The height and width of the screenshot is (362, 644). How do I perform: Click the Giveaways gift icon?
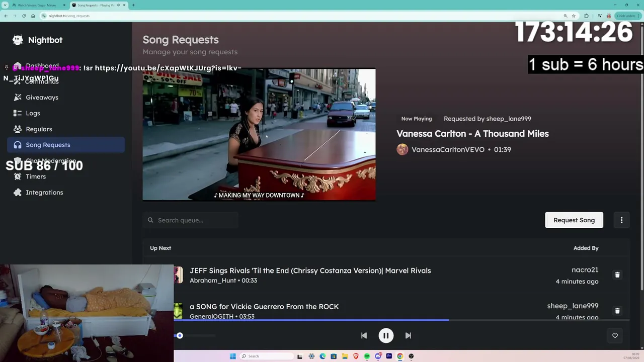click(18, 98)
